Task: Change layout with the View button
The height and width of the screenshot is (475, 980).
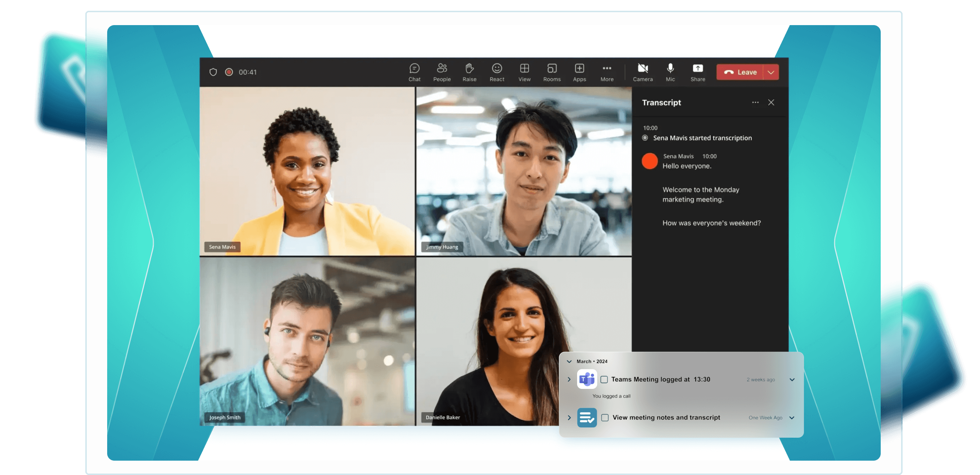Action: (524, 72)
